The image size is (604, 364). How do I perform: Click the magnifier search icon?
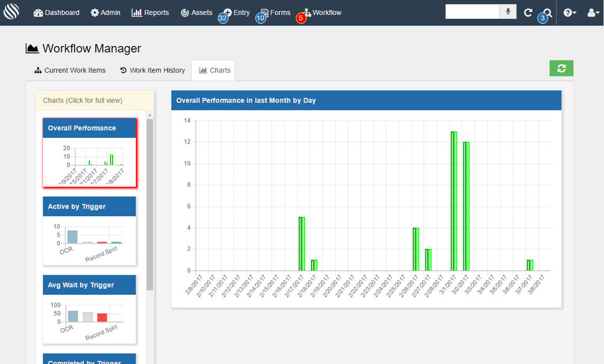tap(547, 13)
